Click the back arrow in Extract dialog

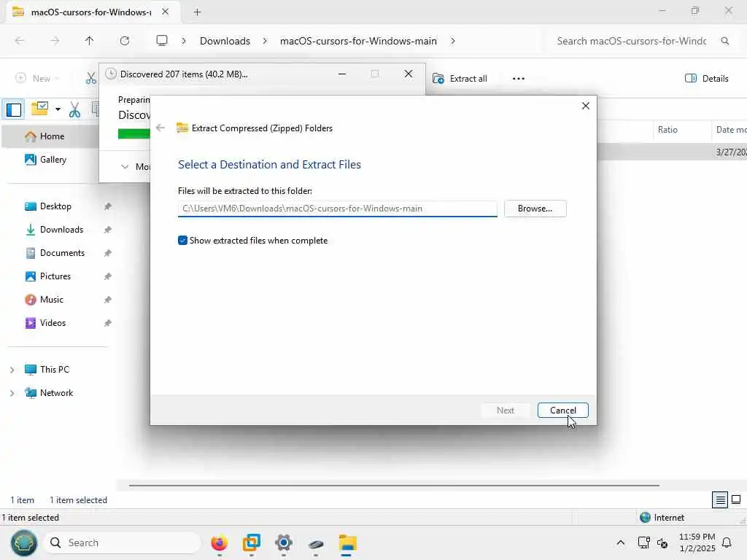point(160,128)
